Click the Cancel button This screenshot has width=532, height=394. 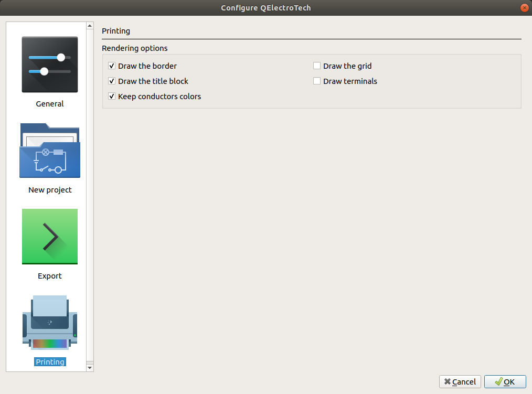[x=460, y=382]
